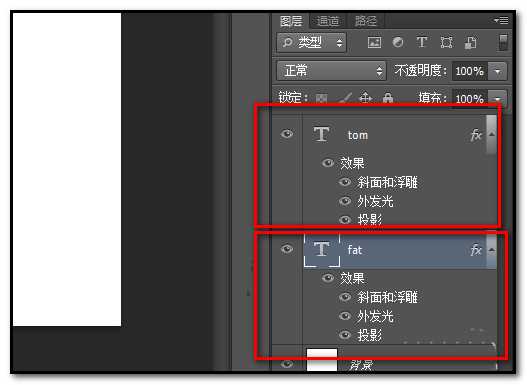
Task: Open fx effects of fat layer
Action: (x=476, y=250)
